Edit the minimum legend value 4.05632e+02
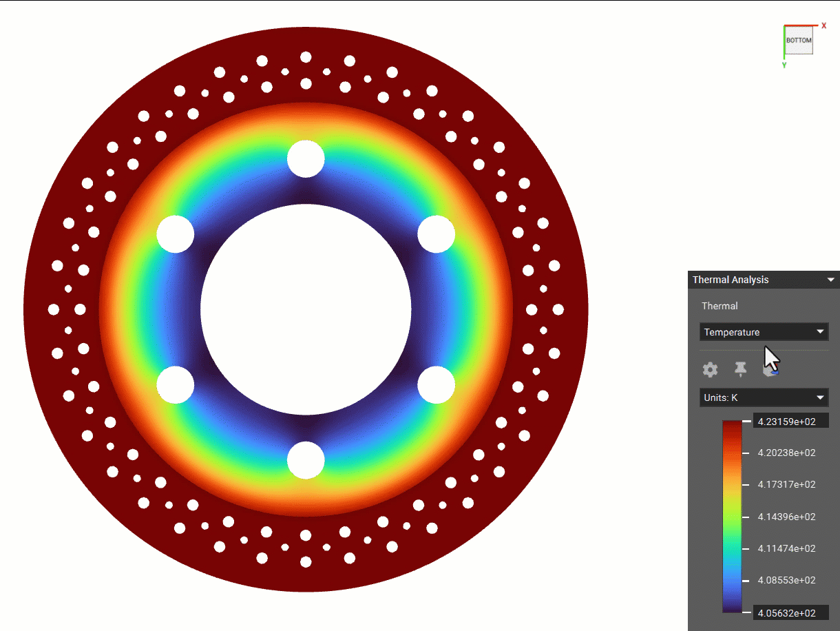Image resolution: width=840 pixels, height=631 pixels. coord(790,612)
